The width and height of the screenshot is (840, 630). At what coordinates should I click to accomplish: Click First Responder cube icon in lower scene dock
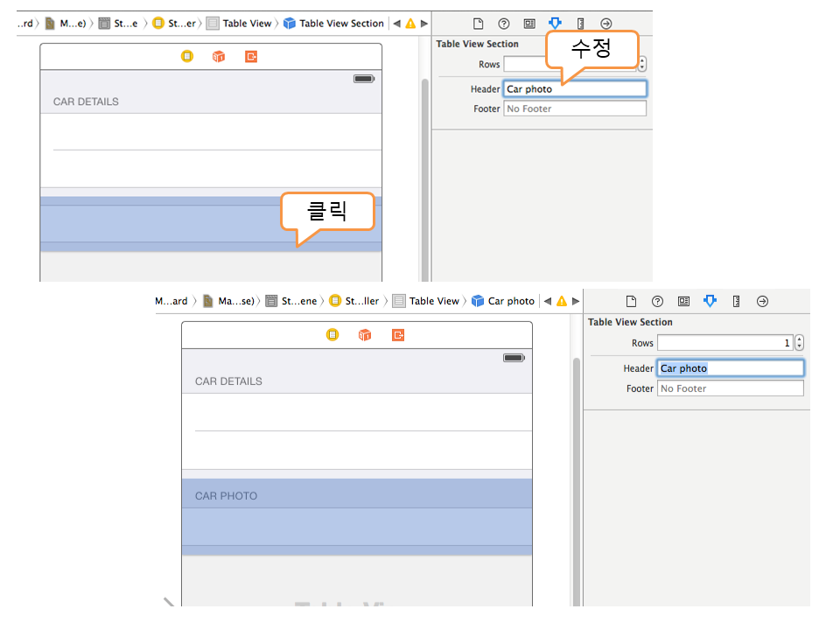[365, 335]
